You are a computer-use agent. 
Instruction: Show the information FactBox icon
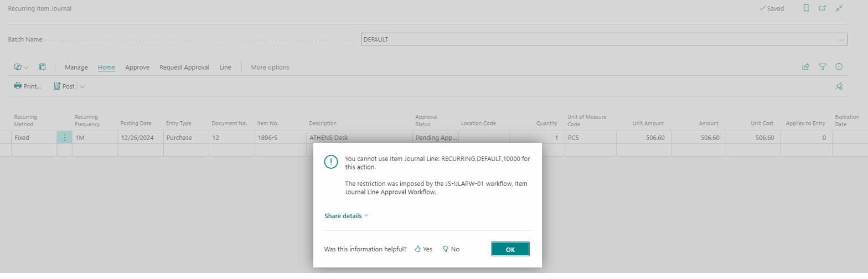coord(839,67)
